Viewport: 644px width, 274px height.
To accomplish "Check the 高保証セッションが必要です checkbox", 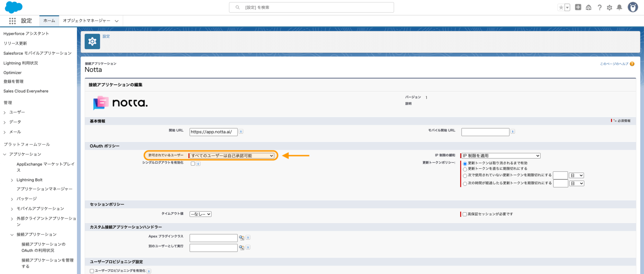I will [464, 214].
